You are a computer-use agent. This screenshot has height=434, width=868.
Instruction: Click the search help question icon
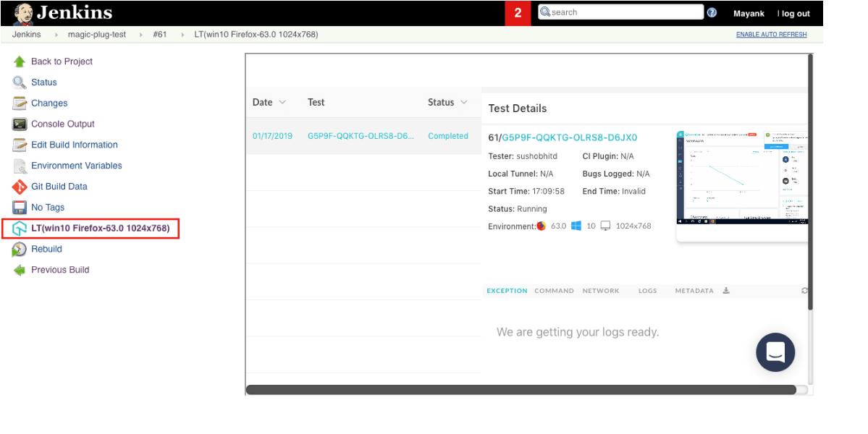[x=712, y=13]
